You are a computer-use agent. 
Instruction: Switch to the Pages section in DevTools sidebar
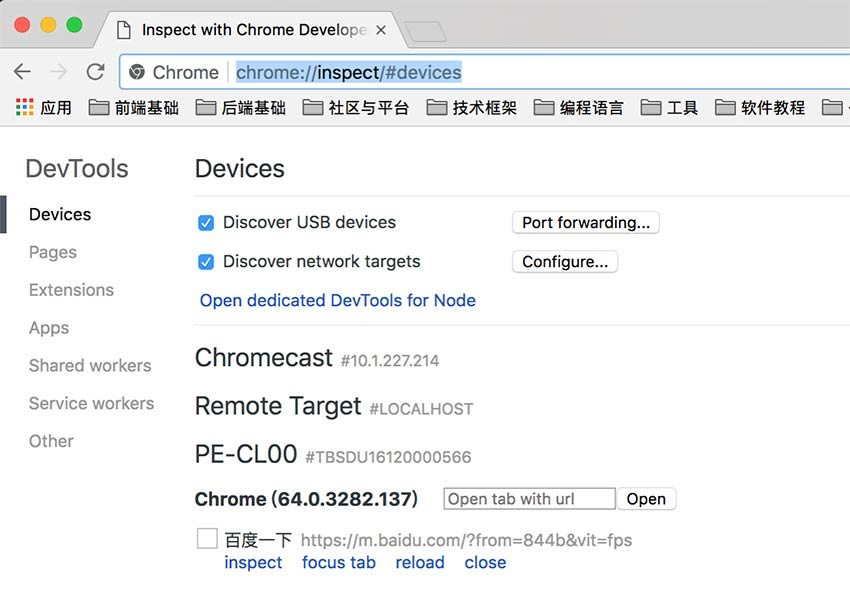click(52, 252)
